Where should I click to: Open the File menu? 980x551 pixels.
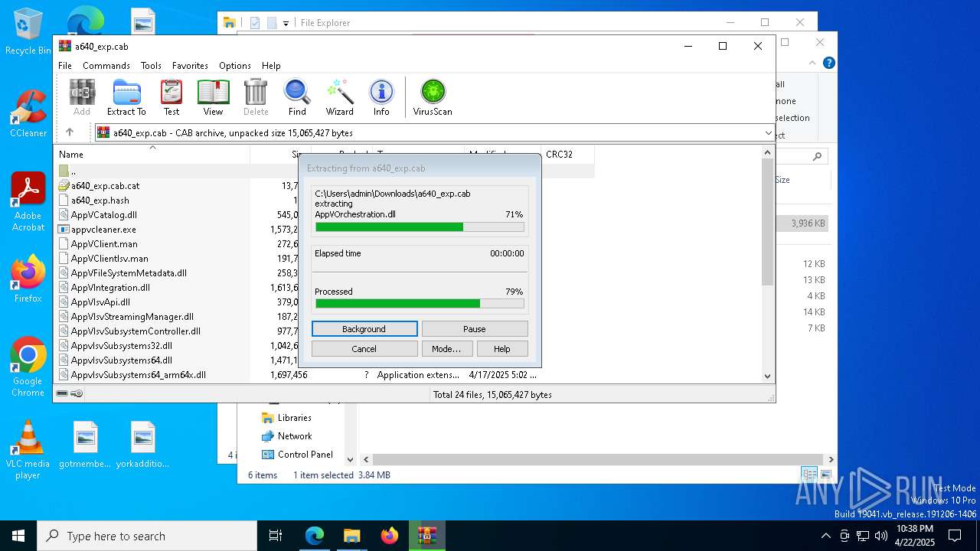tap(65, 66)
